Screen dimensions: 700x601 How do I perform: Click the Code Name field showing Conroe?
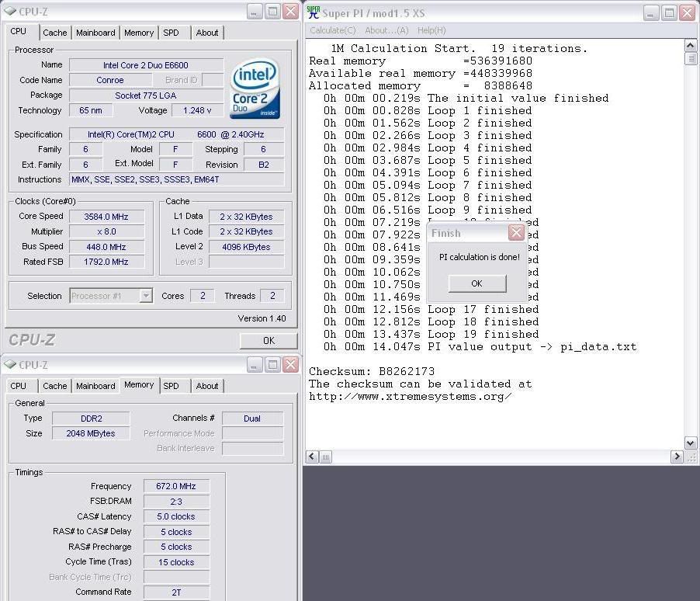[x=110, y=80]
